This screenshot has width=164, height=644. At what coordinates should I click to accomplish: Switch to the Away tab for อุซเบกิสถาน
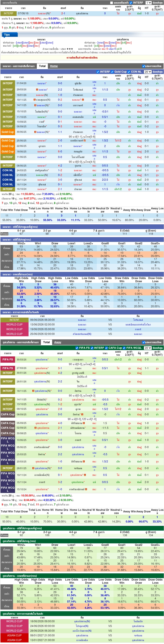point(58,342)
